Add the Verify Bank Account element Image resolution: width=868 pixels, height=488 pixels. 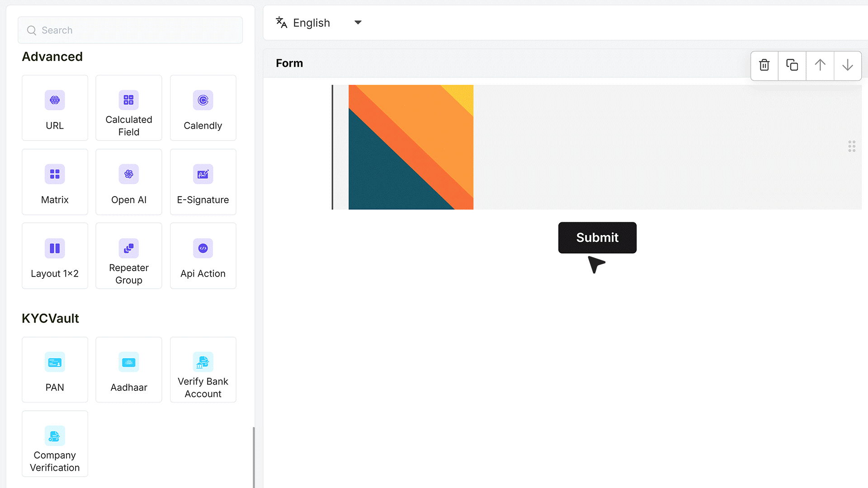pyautogui.click(x=203, y=370)
